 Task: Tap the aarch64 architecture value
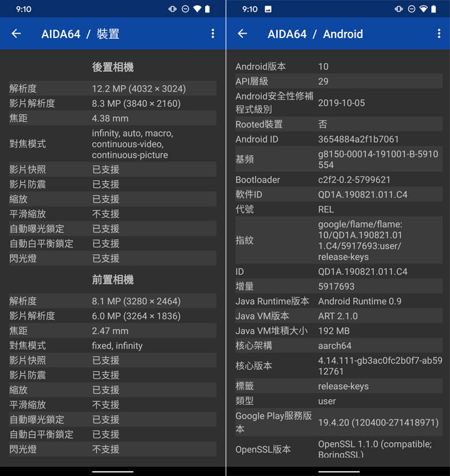334,346
